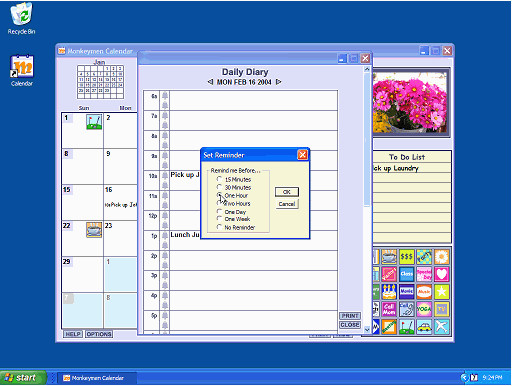Image resolution: width=512 pixels, height=386 pixels.
Task: Select calendar day 16 cell
Action: tap(121, 202)
